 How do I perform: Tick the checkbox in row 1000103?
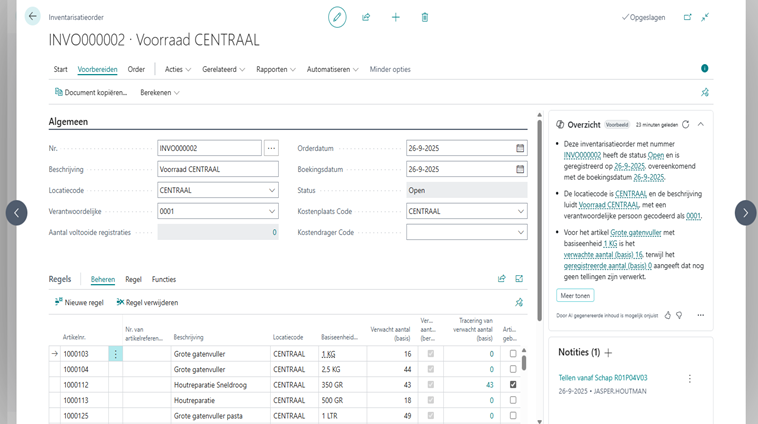[513, 354]
